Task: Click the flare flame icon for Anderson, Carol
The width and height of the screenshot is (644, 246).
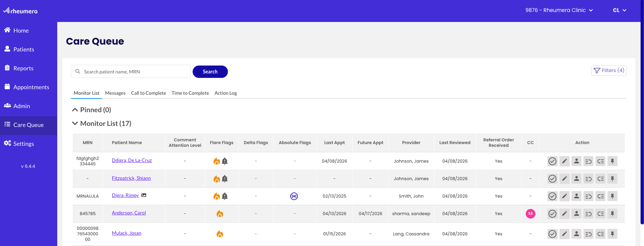Action: [x=220, y=214]
